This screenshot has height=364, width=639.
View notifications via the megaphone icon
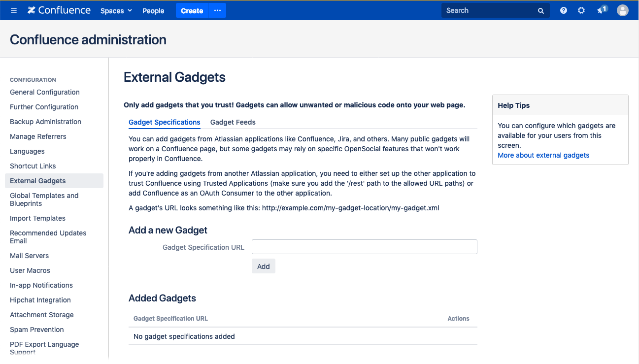[x=600, y=10]
